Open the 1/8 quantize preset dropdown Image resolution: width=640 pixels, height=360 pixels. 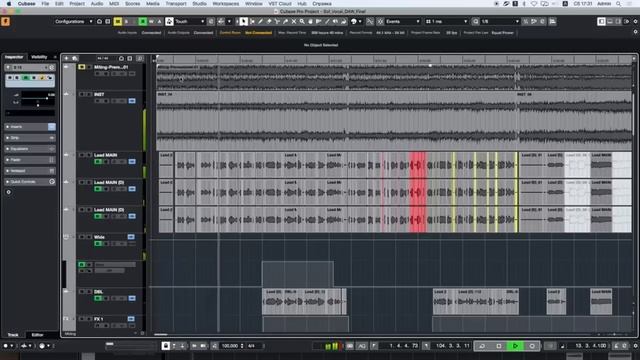[500, 22]
